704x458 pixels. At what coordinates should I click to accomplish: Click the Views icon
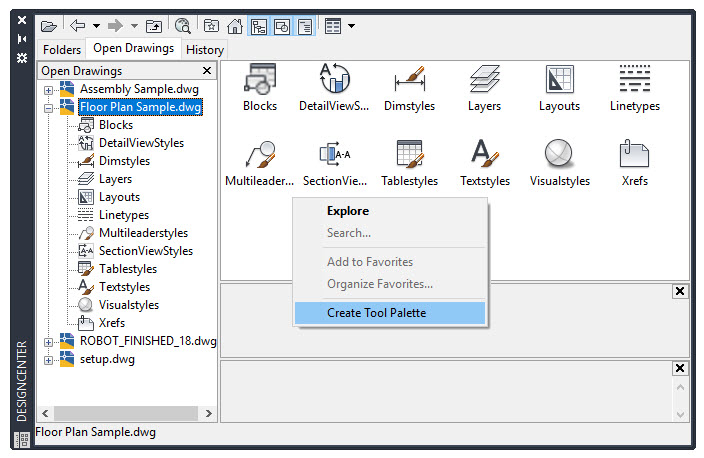333,26
